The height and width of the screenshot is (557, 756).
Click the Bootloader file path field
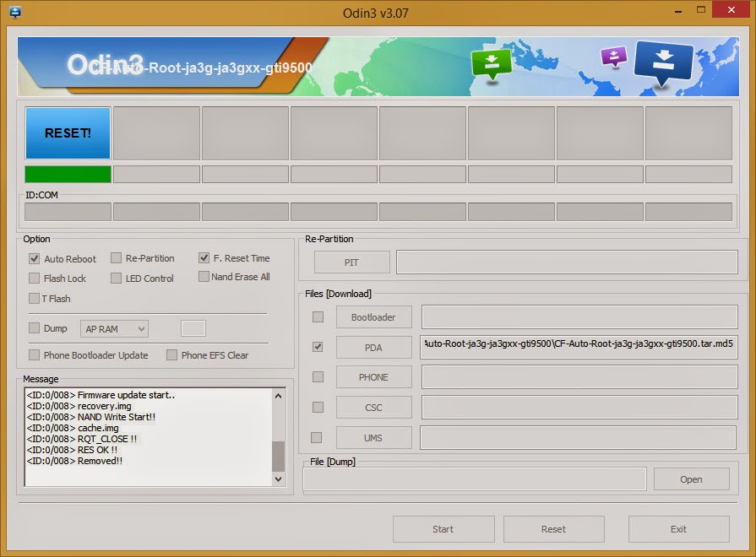579,317
